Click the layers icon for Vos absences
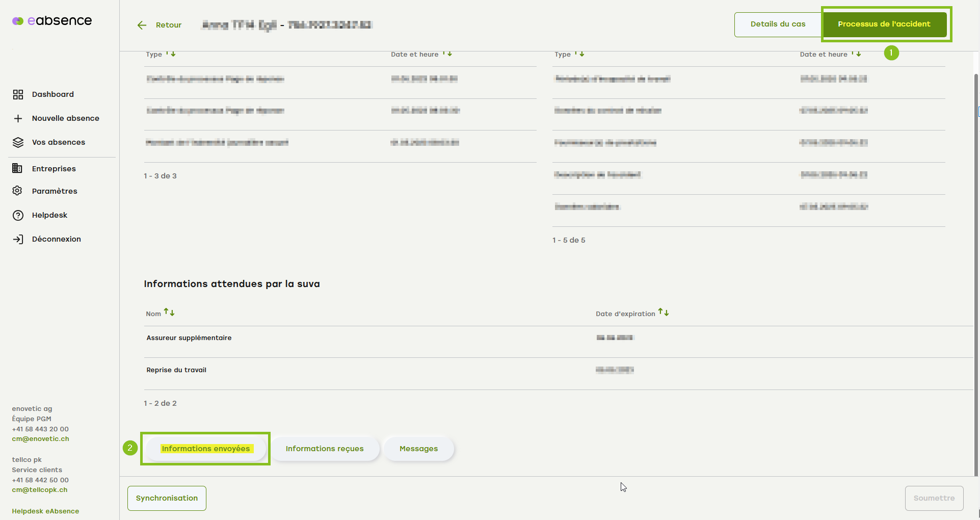 tap(18, 142)
